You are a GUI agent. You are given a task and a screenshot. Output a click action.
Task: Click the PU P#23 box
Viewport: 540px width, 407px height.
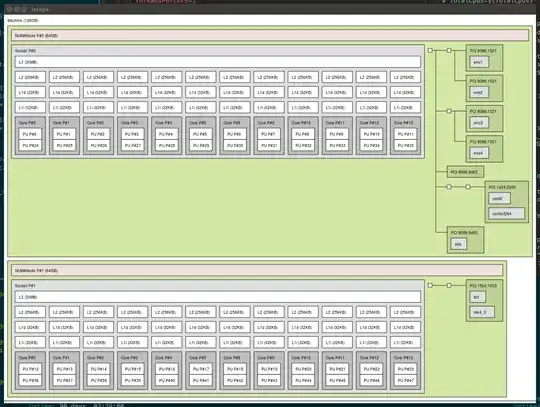click(405, 369)
